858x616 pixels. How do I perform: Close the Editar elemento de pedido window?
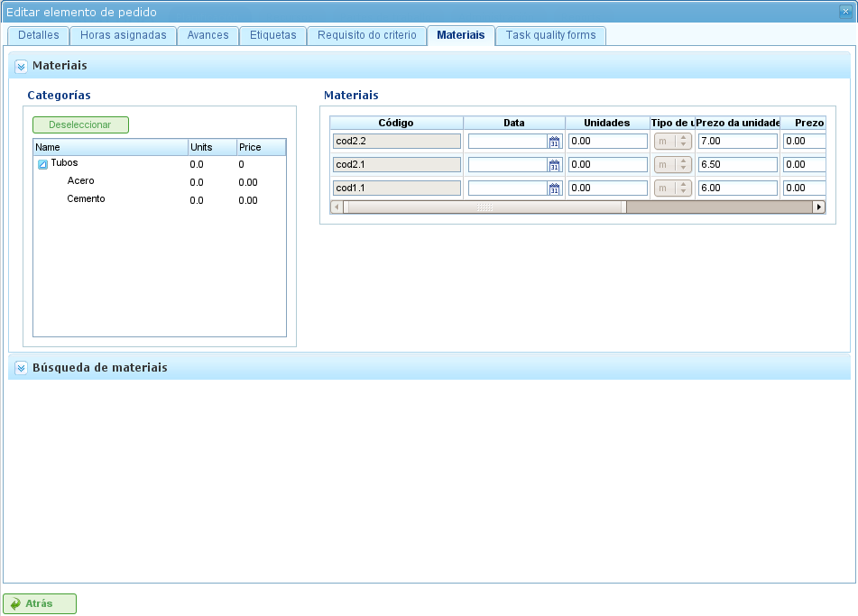pos(846,12)
